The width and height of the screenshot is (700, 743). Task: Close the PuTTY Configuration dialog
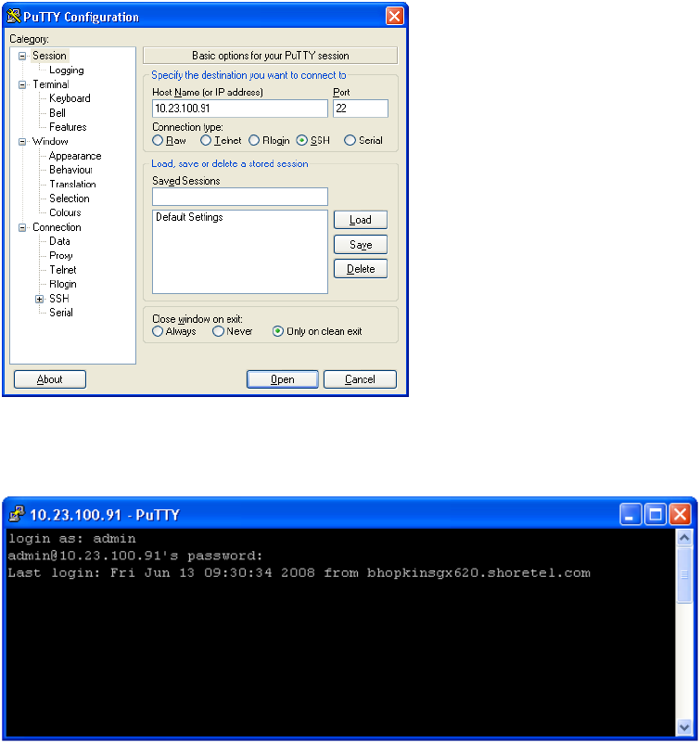coord(395,16)
